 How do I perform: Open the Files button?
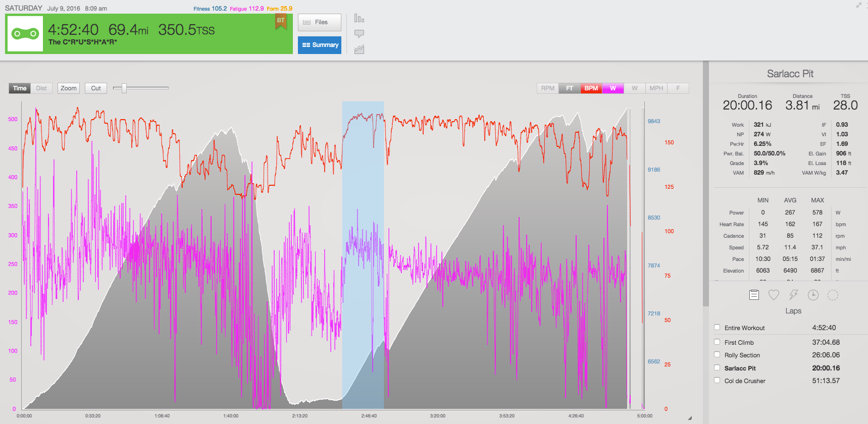319,22
